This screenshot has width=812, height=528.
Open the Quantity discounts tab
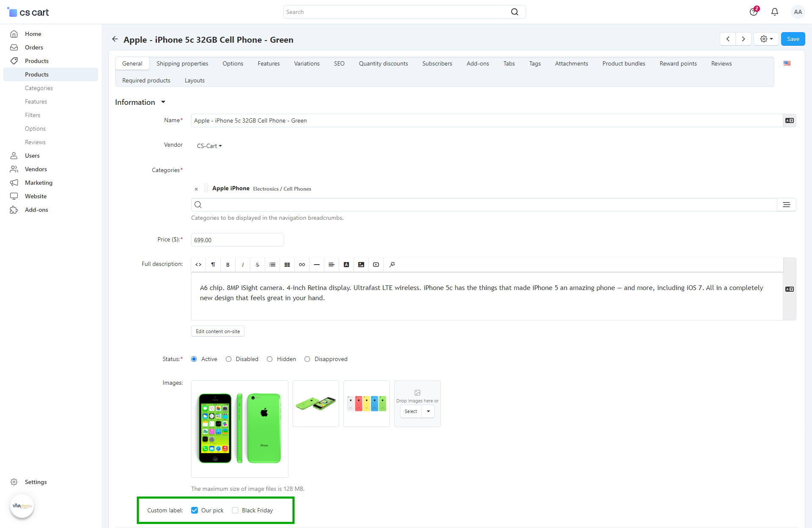point(383,63)
